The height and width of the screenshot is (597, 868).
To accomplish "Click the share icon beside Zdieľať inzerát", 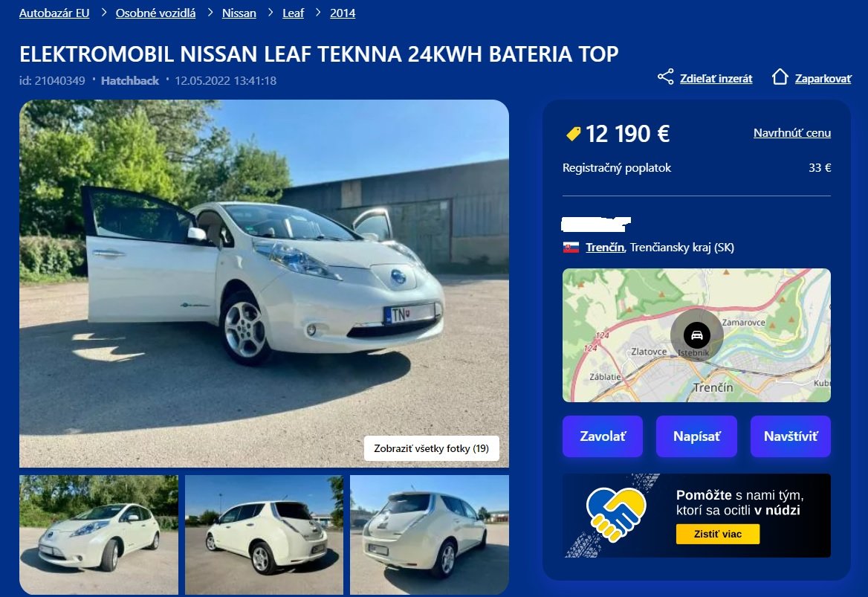I will [665, 77].
